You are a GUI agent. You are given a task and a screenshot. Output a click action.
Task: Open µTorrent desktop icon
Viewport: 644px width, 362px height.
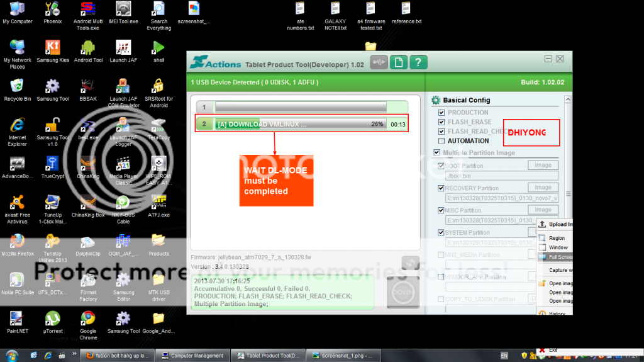coord(53,322)
